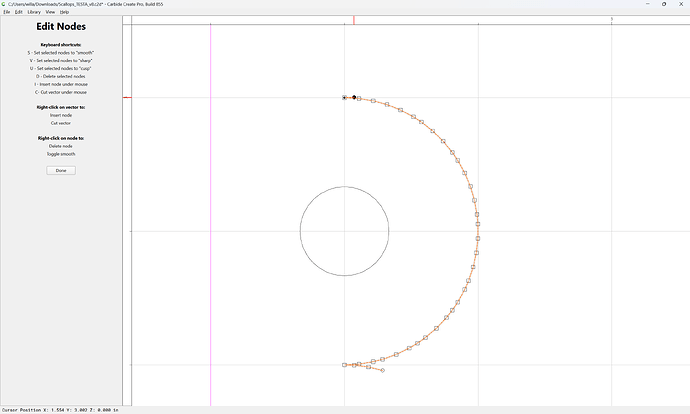Minimize the Carbide Create window
Screen dimensions: 690x414
pyautogui.click(x=648, y=4)
